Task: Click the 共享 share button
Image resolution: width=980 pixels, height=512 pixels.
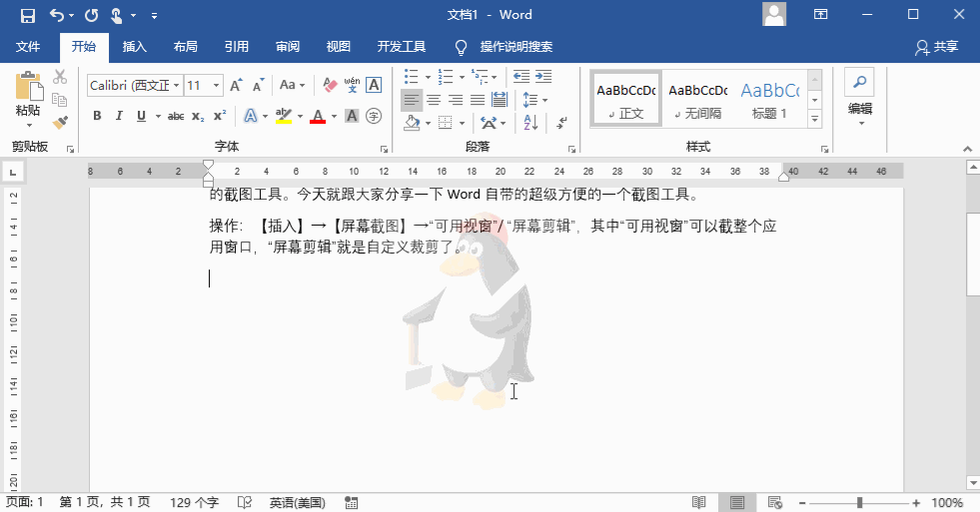Action: (x=937, y=47)
